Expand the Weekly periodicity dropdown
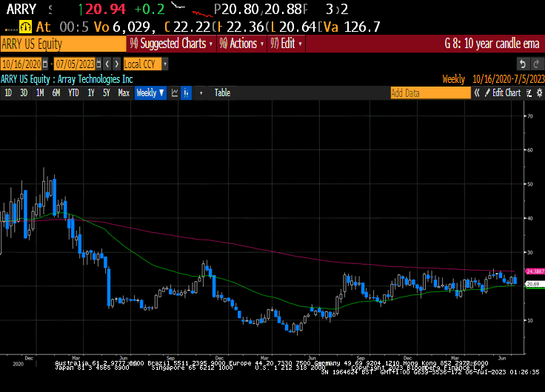 point(150,92)
